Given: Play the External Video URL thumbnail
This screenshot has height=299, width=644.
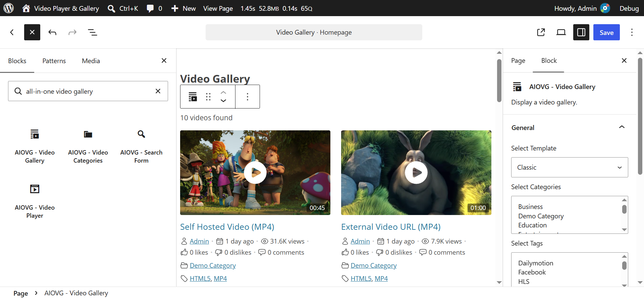Looking at the screenshot, I should click(416, 173).
